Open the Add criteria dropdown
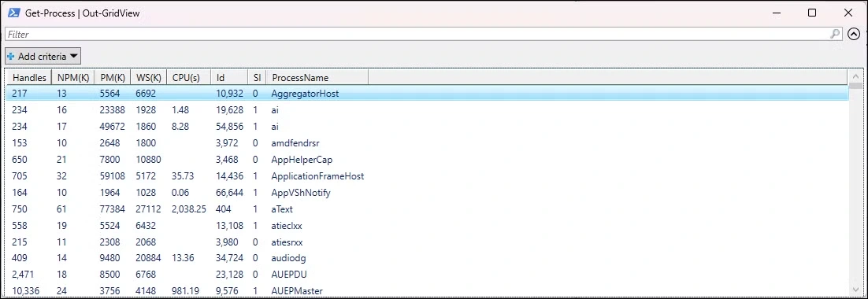This screenshot has width=868, height=299. (x=43, y=57)
